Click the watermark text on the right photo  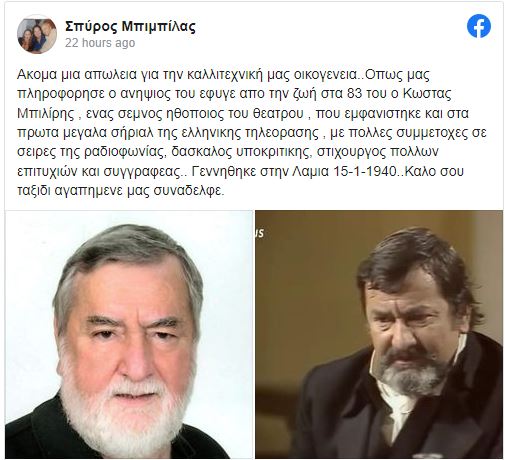pyautogui.click(x=260, y=233)
